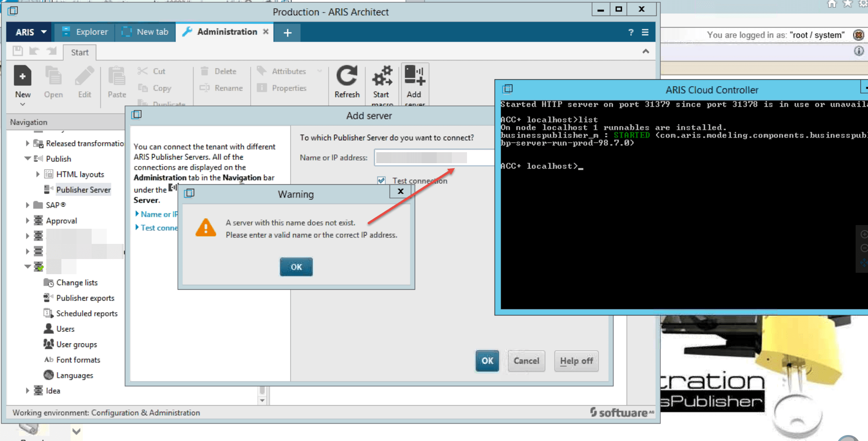868x441 pixels.
Task: Open the help question mark icon
Action: pos(631,32)
